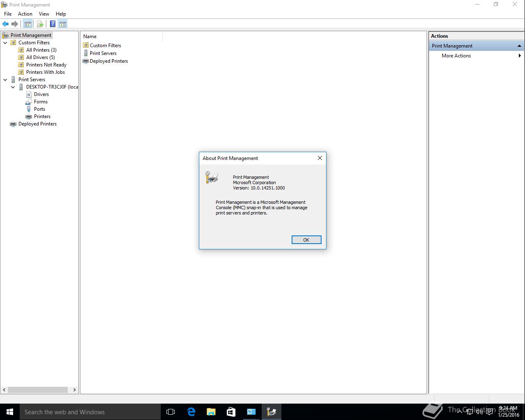The width and height of the screenshot is (525, 420).
Task: Click OK in About Print Management dialog
Action: click(306, 240)
